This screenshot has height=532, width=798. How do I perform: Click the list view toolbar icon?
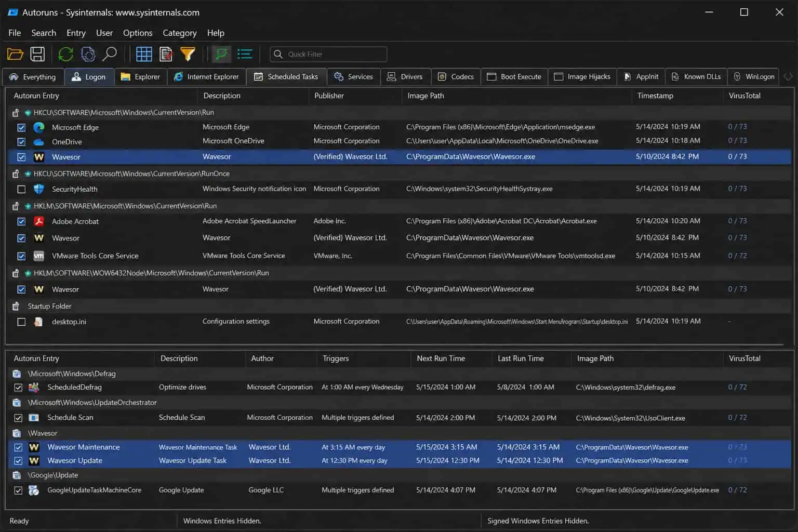click(245, 54)
